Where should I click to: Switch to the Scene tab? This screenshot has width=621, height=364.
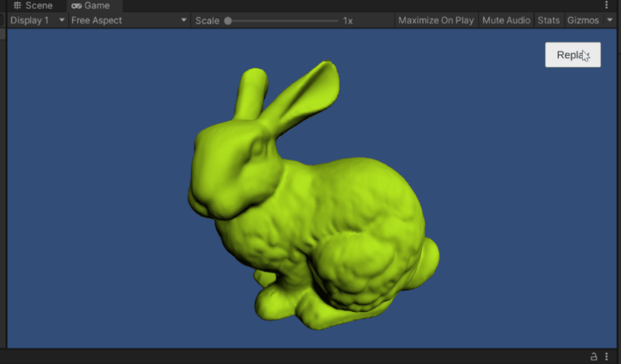tap(33, 5)
